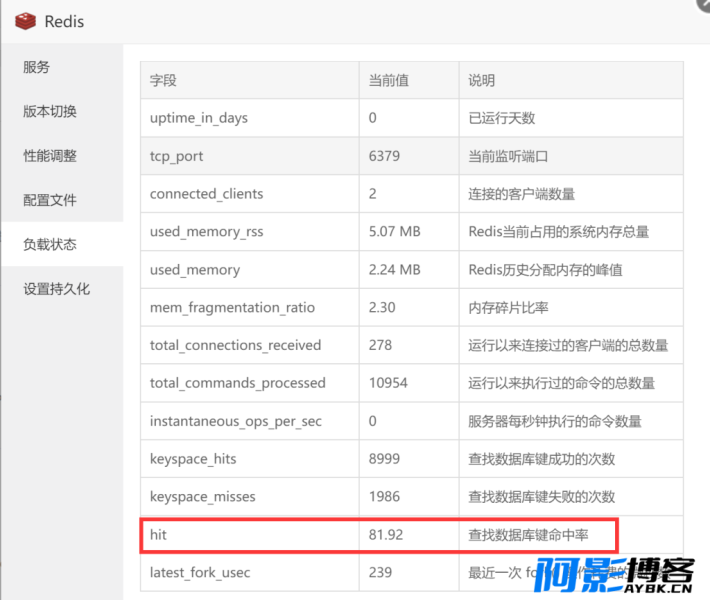The image size is (710, 600).
Task: Click the used_memory_rss value 5.07 MB
Action: 394,232
